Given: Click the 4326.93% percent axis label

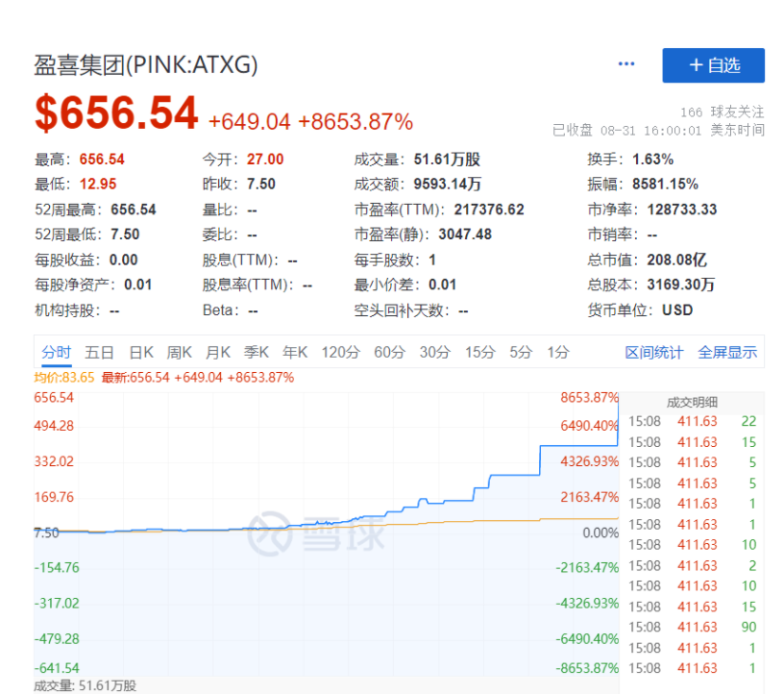Looking at the screenshot, I should tap(590, 461).
